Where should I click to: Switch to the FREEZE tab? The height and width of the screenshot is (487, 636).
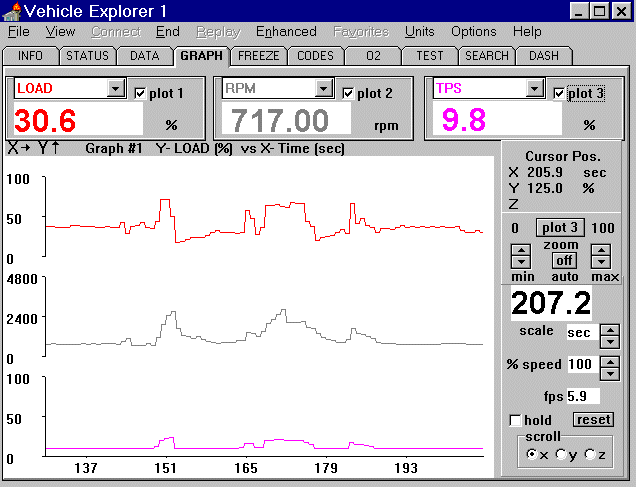[259, 56]
